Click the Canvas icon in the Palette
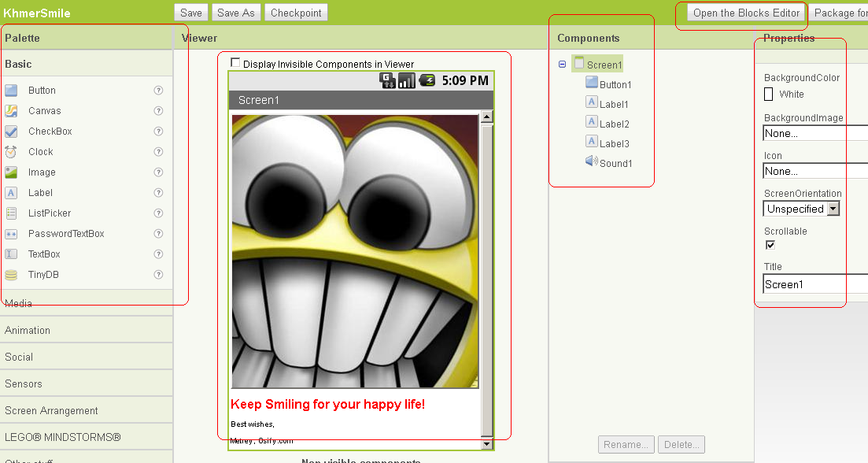This screenshot has width=868, height=463. [11, 111]
